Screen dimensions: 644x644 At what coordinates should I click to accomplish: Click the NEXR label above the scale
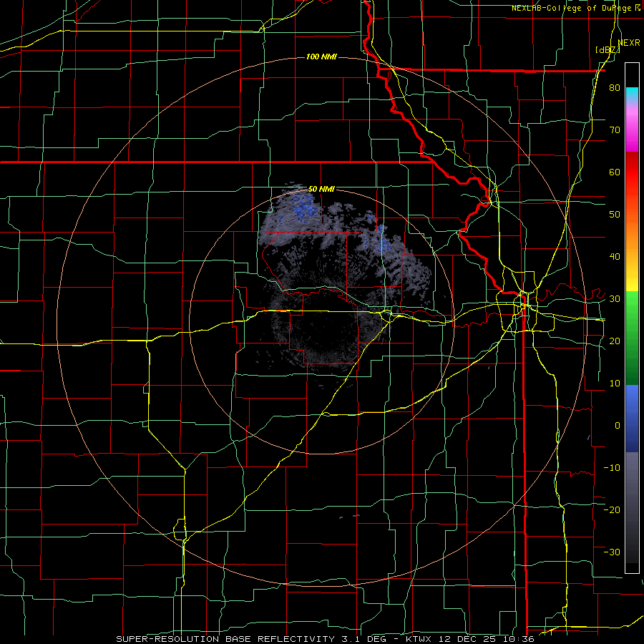tap(629, 43)
